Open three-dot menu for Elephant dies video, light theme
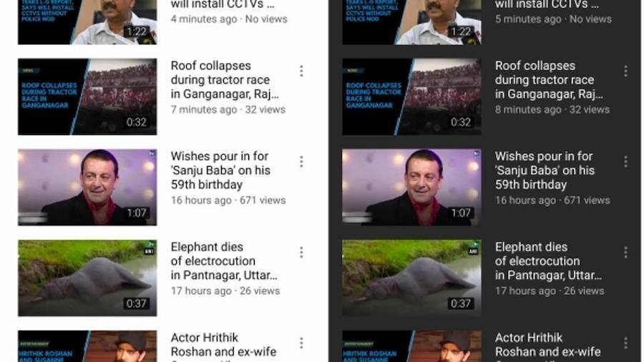Image resolution: width=644 pixels, height=362 pixels. coord(301,252)
